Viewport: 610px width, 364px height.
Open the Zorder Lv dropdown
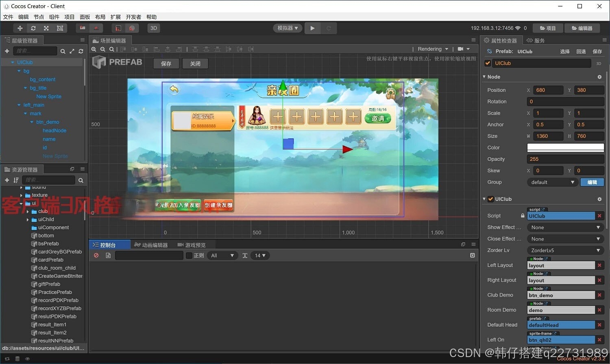(565, 250)
